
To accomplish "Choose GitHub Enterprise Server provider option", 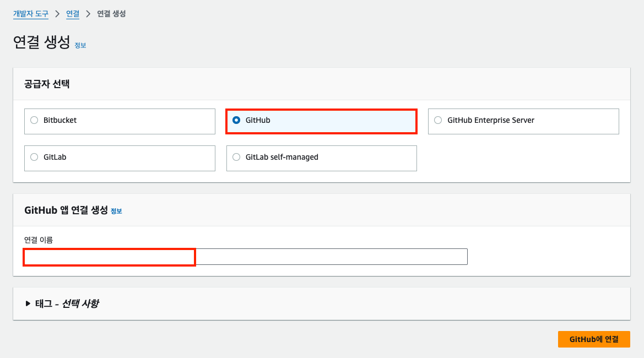I will pos(523,121).
